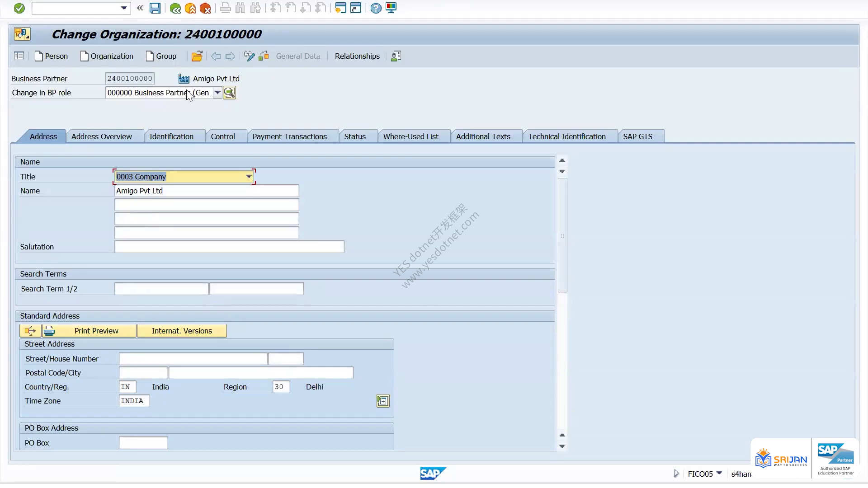Open the command field dropdown arrow
The width and height of the screenshot is (868, 488).
click(x=124, y=8)
